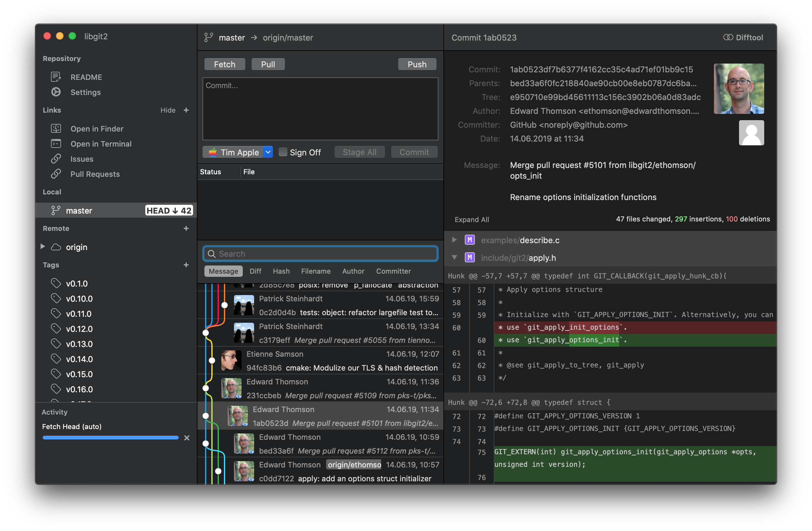812x531 pixels.
Task: Add a new remote with plus icon
Action: 186,228
